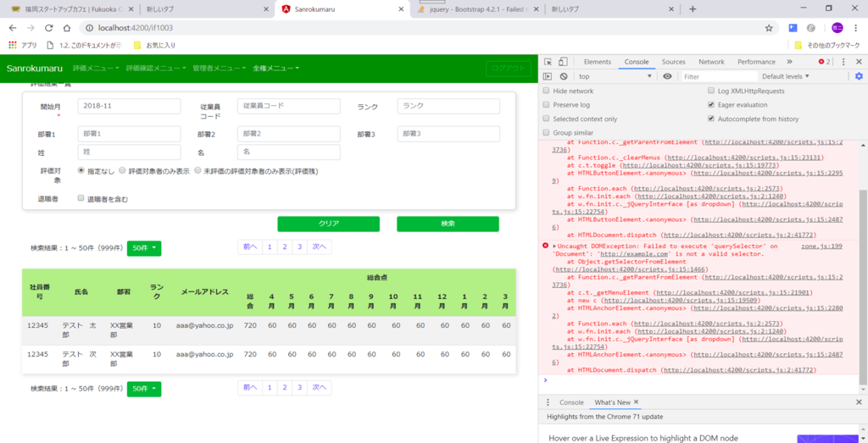Open a new tab with the plus icon
The image size is (868, 443).
[692, 8]
